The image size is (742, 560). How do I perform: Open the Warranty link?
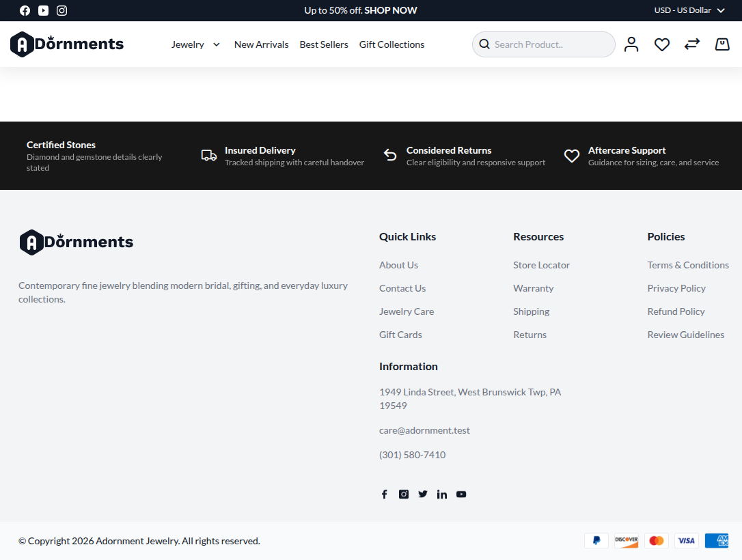coord(534,288)
